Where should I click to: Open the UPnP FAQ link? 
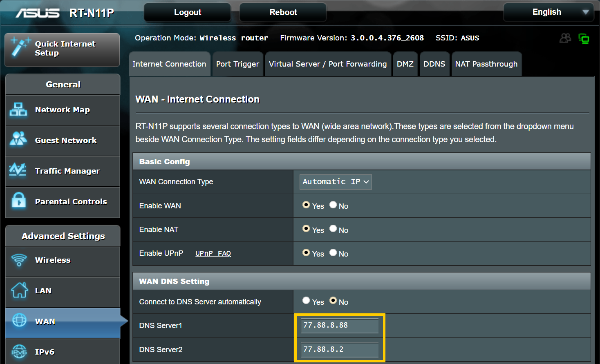[x=213, y=253]
